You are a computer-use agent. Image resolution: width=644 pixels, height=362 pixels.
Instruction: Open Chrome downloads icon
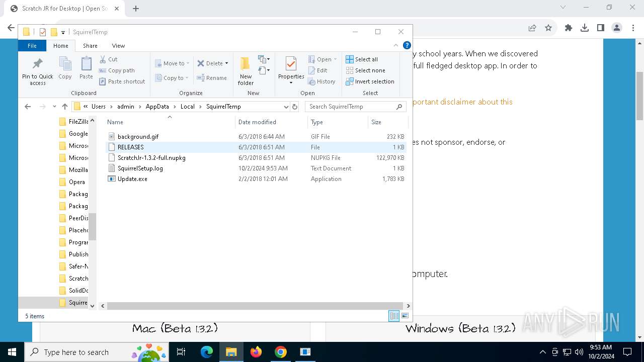click(585, 28)
